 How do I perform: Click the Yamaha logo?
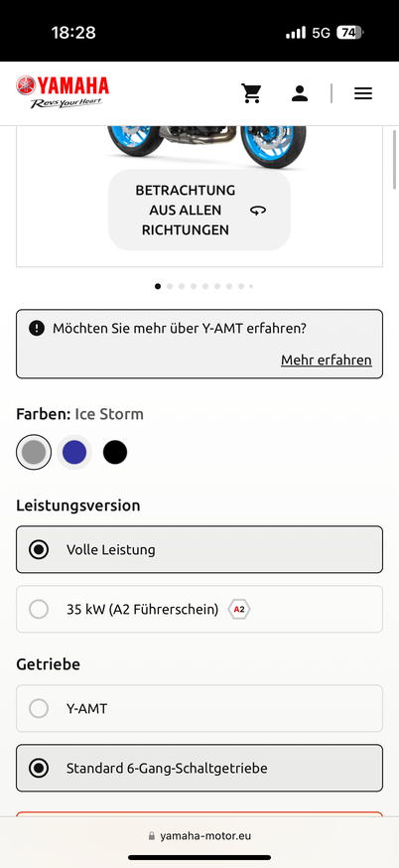click(x=63, y=92)
